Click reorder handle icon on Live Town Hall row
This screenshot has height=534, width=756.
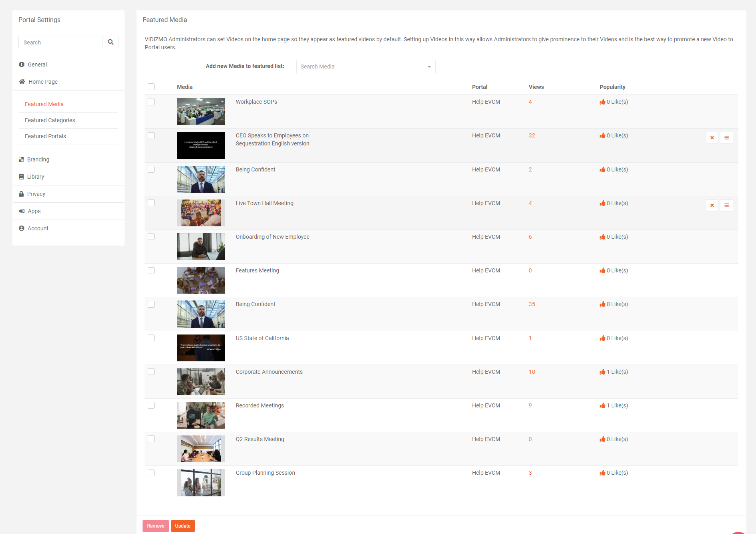(x=726, y=206)
